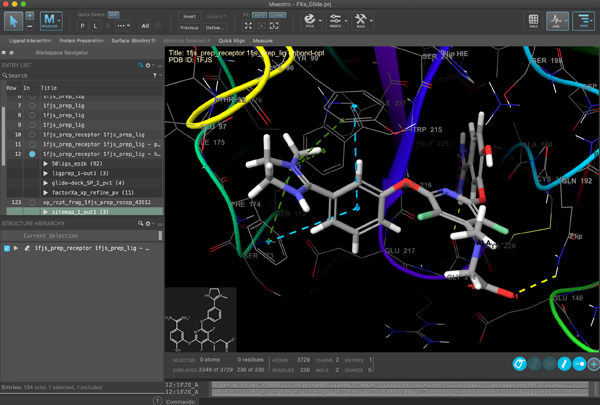Click the fit to selection bracket icon

pyautogui.click(x=274, y=26)
